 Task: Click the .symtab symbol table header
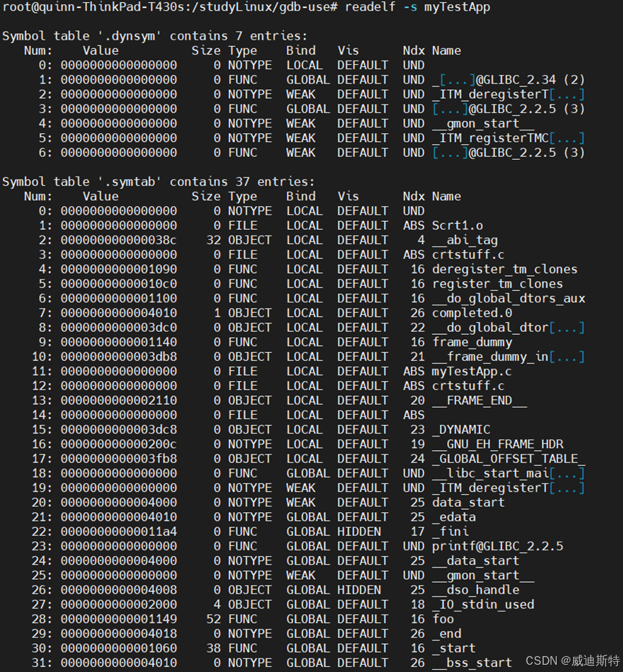point(129,181)
